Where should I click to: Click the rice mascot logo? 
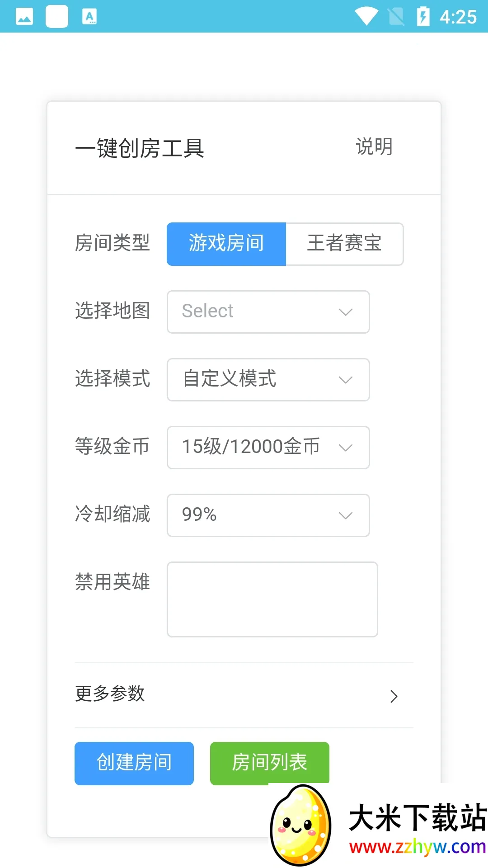pyautogui.click(x=300, y=824)
